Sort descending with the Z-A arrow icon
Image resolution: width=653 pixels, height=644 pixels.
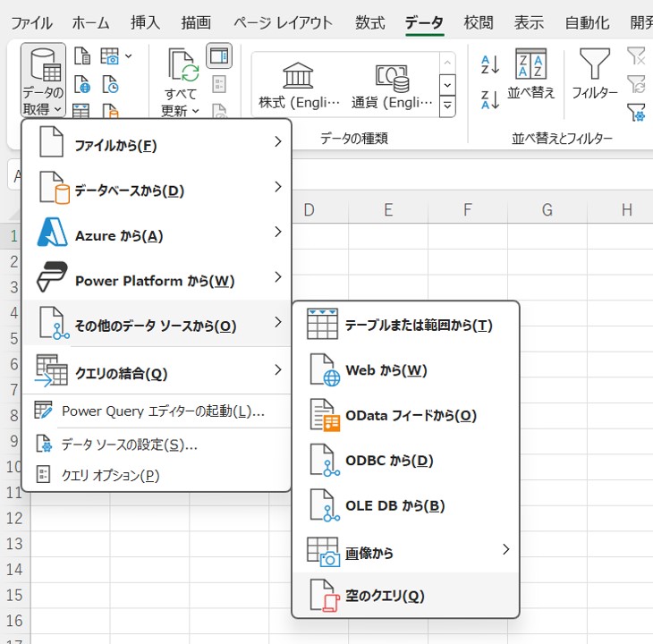(490, 100)
